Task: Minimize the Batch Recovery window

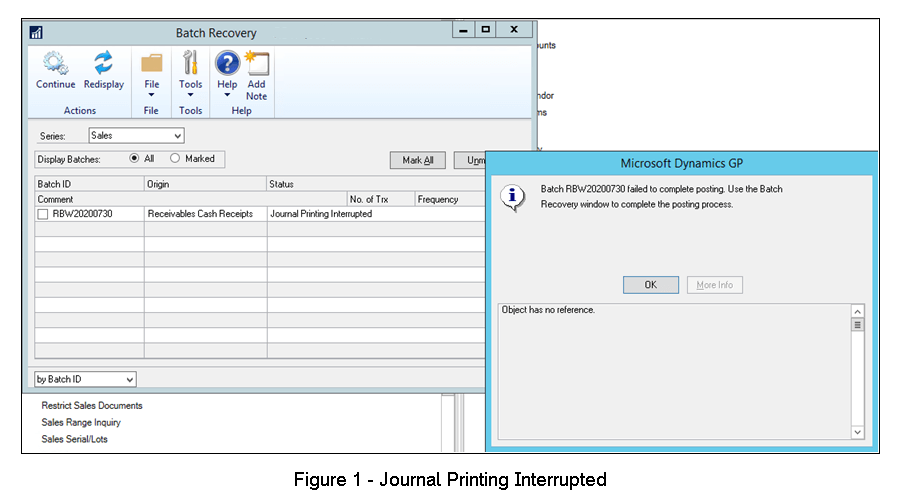Action: pyautogui.click(x=463, y=29)
